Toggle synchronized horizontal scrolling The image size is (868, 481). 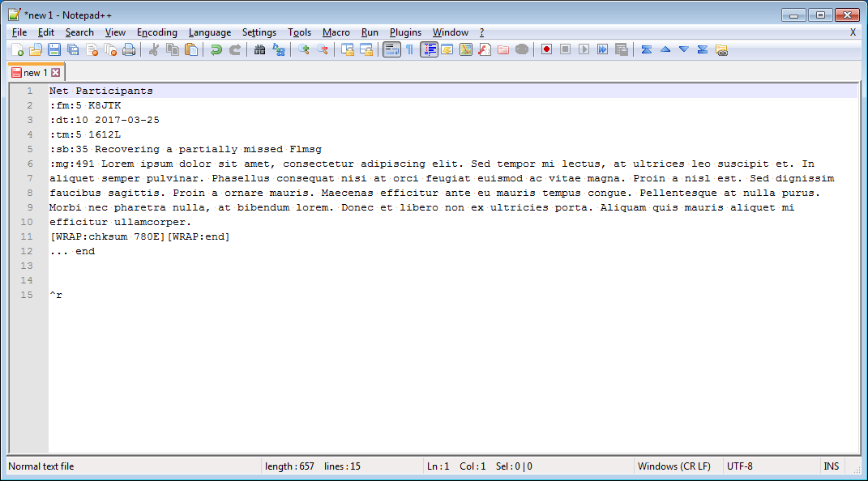click(366, 49)
